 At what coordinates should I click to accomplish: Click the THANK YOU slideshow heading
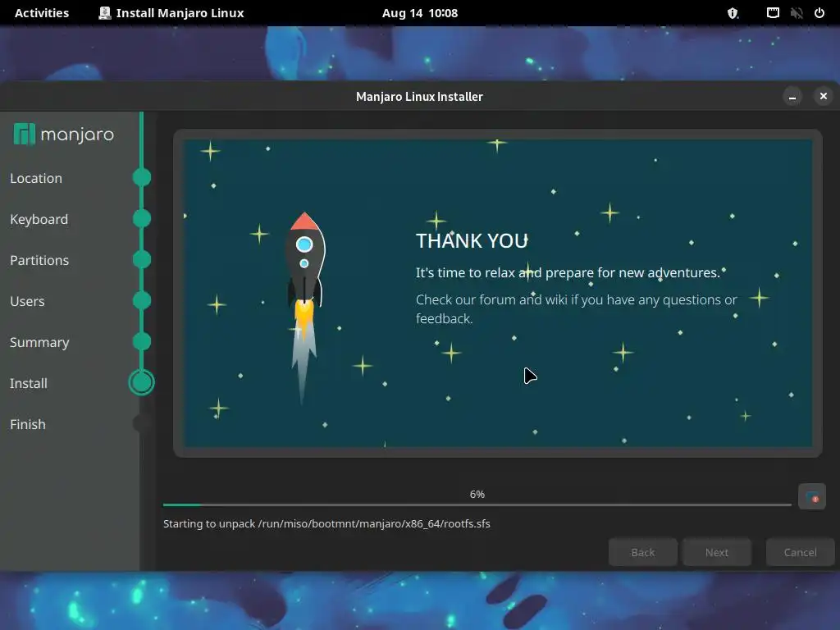[x=472, y=241]
